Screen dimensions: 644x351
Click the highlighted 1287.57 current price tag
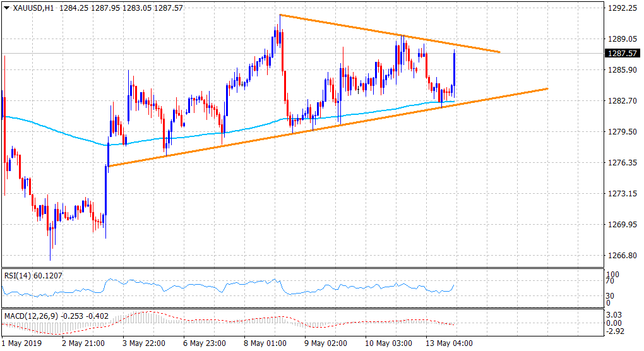pyautogui.click(x=621, y=54)
